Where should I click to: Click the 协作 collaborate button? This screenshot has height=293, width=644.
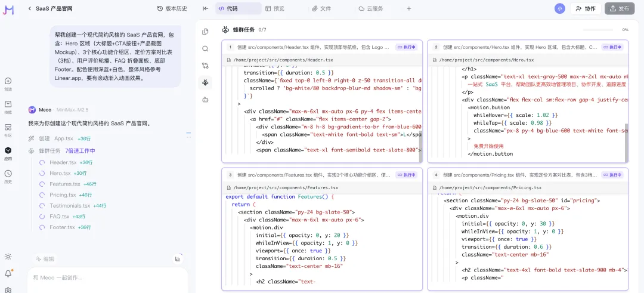586,8
